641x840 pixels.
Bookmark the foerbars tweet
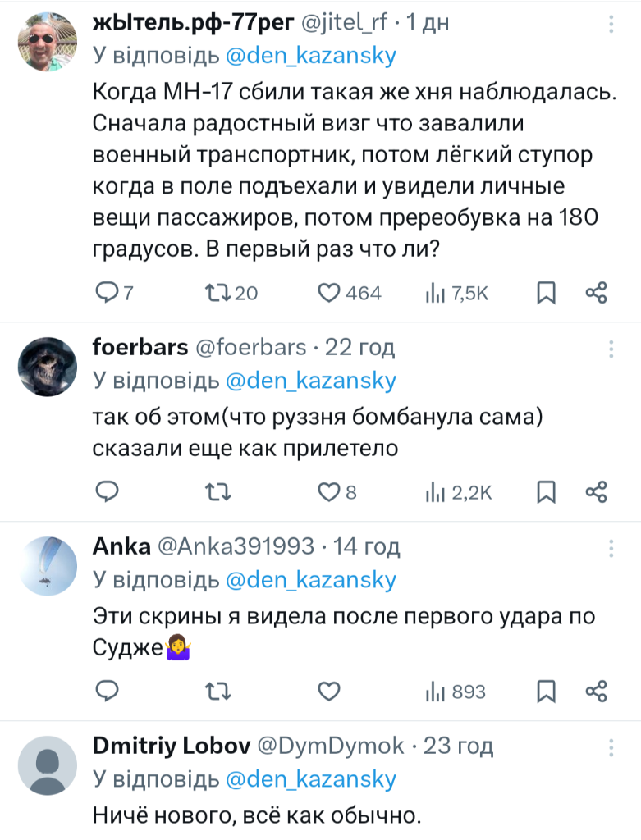pyautogui.click(x=547, y=492)
